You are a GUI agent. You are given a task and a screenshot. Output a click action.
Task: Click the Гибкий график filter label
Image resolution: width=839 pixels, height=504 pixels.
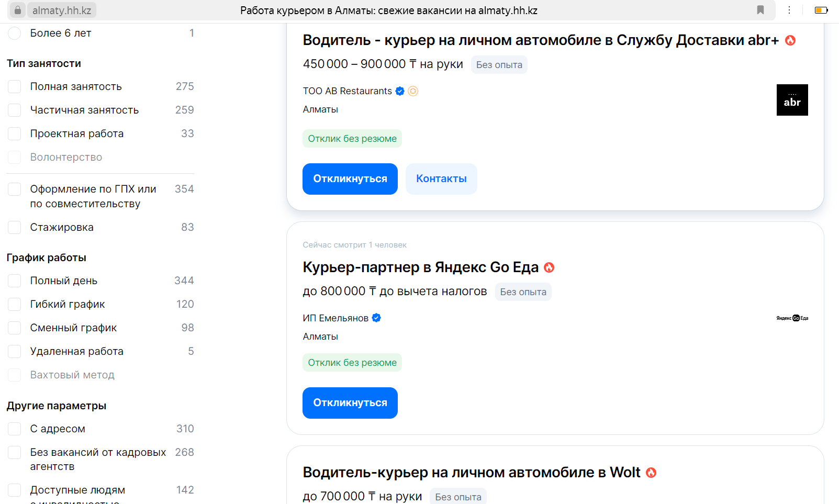(68, 304)
